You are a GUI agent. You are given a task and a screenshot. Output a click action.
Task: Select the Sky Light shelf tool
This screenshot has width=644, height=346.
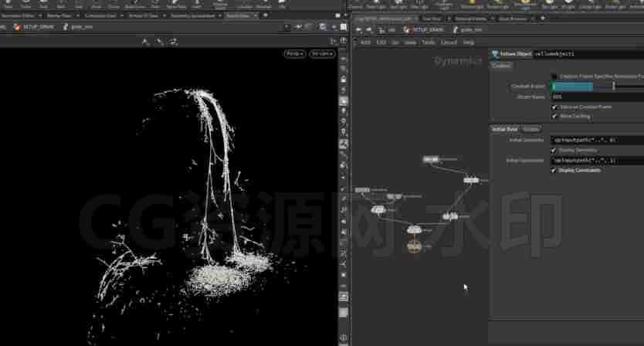coord(550,5)
